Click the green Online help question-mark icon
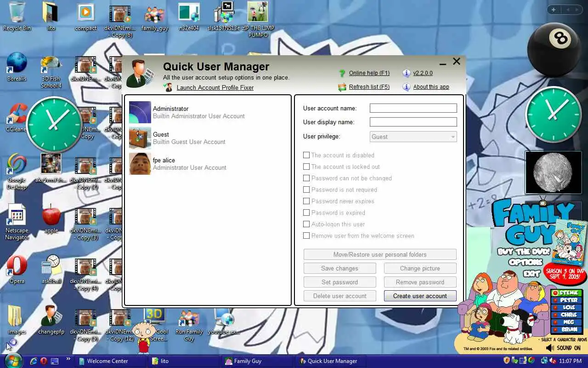 pyautogui.click(x=342, y=73)
